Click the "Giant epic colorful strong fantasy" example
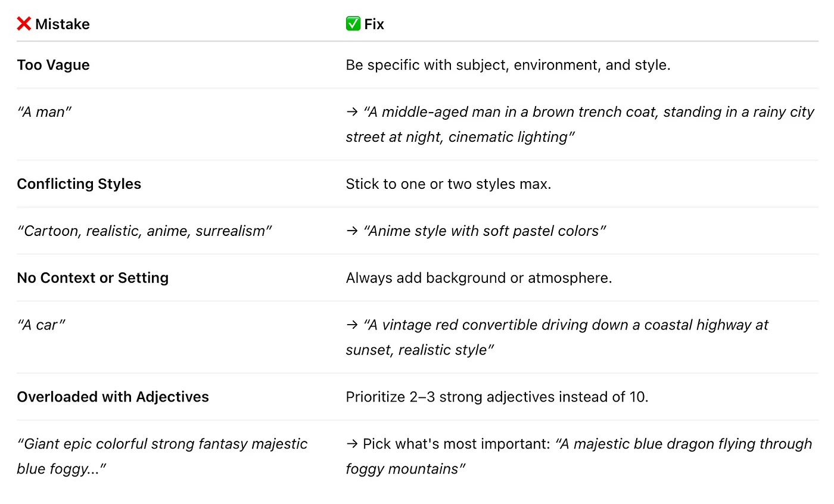 click(x=162, y=456)
